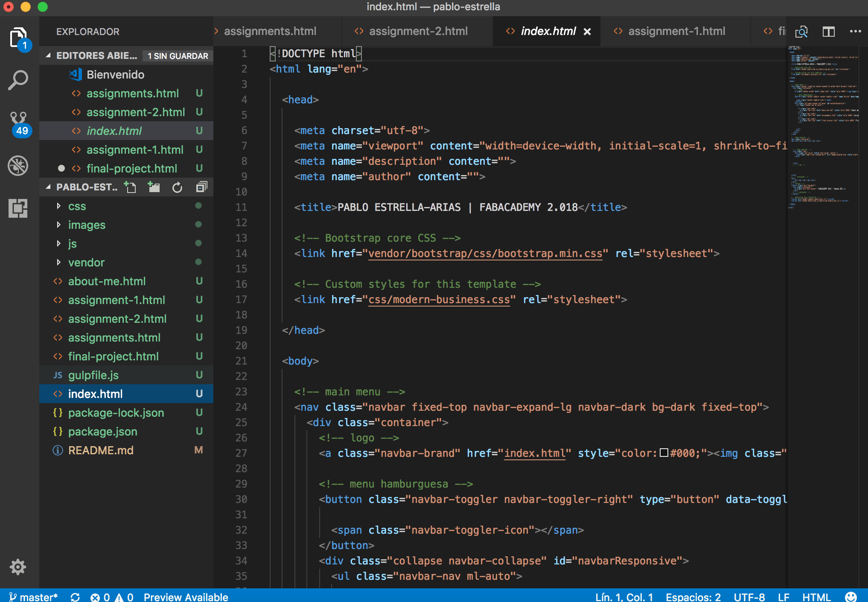
Task: Open assignment-1.html in open editors list
Action: 126,149
